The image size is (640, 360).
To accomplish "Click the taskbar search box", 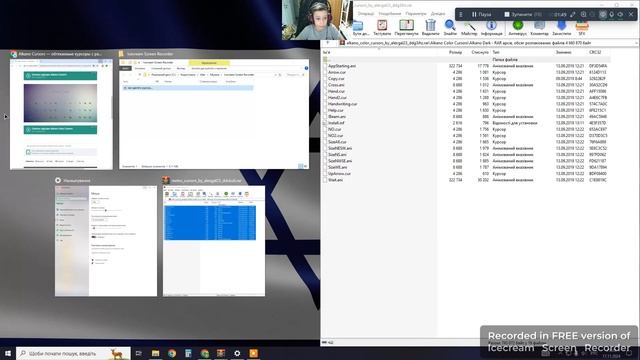I will click(x=73, y=353).
